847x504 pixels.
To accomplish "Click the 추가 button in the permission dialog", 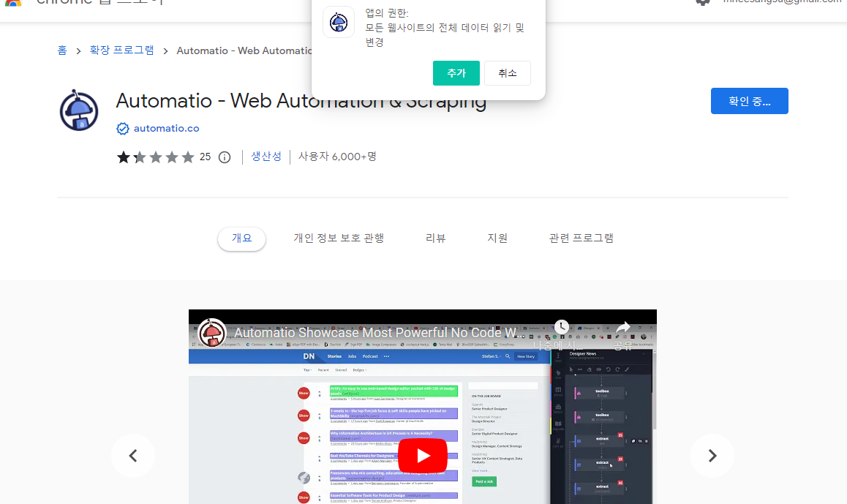I will 456,73.
